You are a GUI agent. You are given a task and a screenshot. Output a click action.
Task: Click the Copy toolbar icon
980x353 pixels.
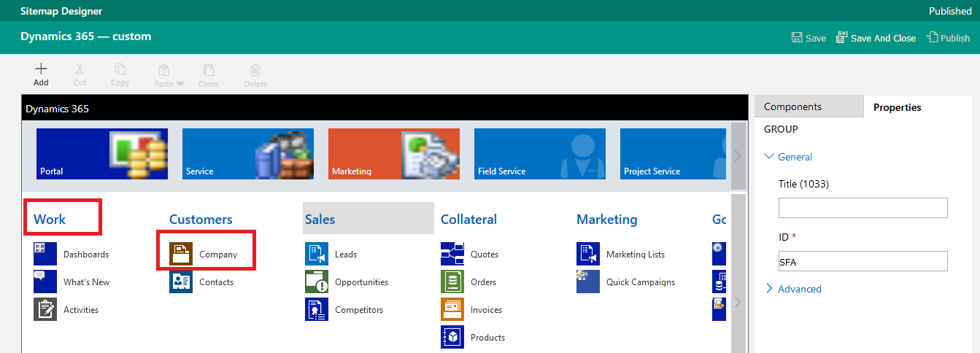(120, 69)
